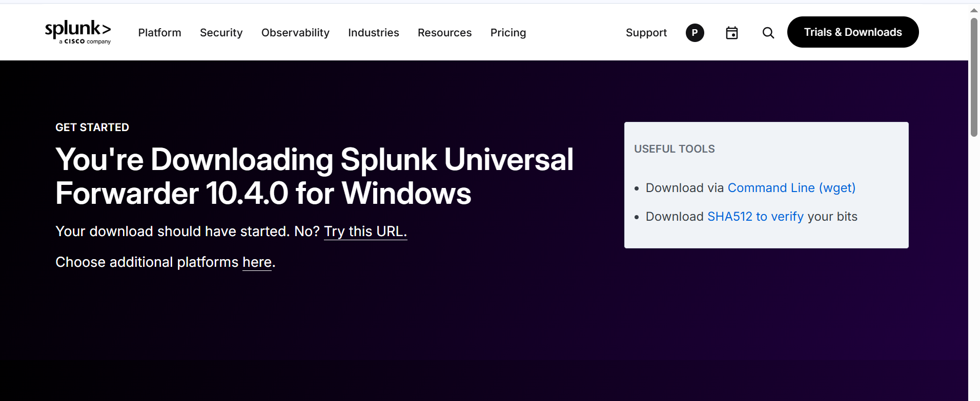Screen dimensions: 980x401
Task: Open the Platform menu
Action: point(159,33)
